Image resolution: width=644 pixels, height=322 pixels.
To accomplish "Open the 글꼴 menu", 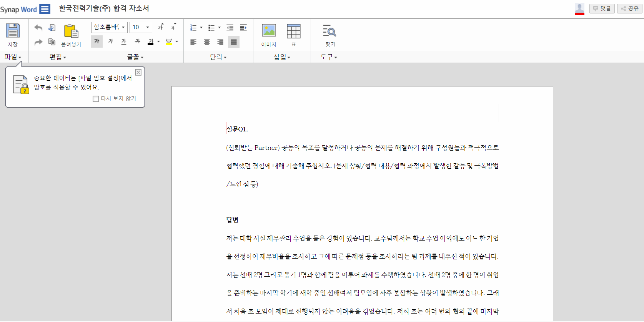I will tap(135, 57).
